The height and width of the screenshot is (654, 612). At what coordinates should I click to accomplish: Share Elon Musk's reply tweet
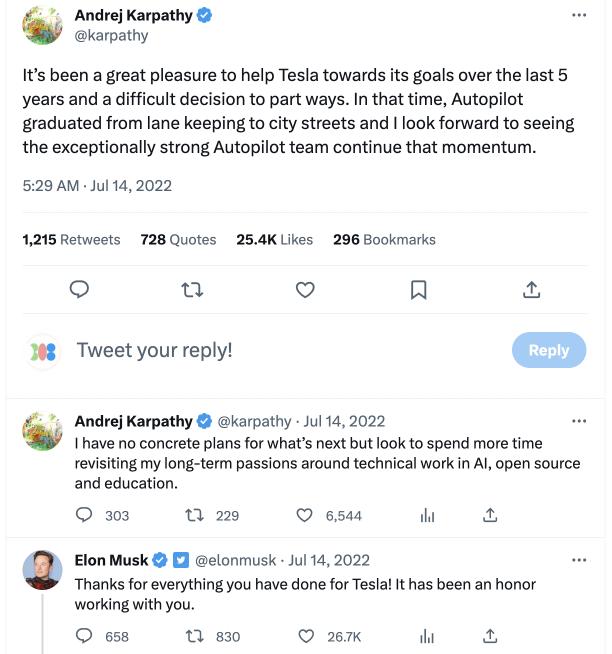[490, 636]
